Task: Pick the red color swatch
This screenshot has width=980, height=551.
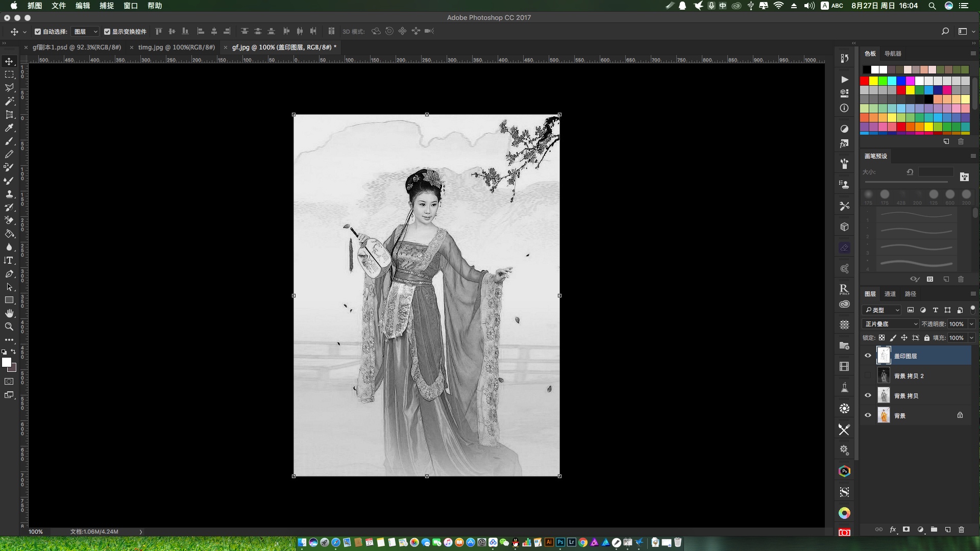Action: (x=865, y=81)
